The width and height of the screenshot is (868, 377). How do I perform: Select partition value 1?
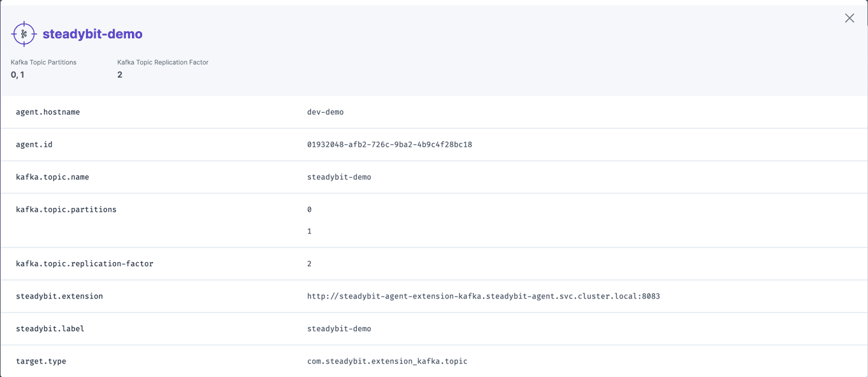pos(310,231)
